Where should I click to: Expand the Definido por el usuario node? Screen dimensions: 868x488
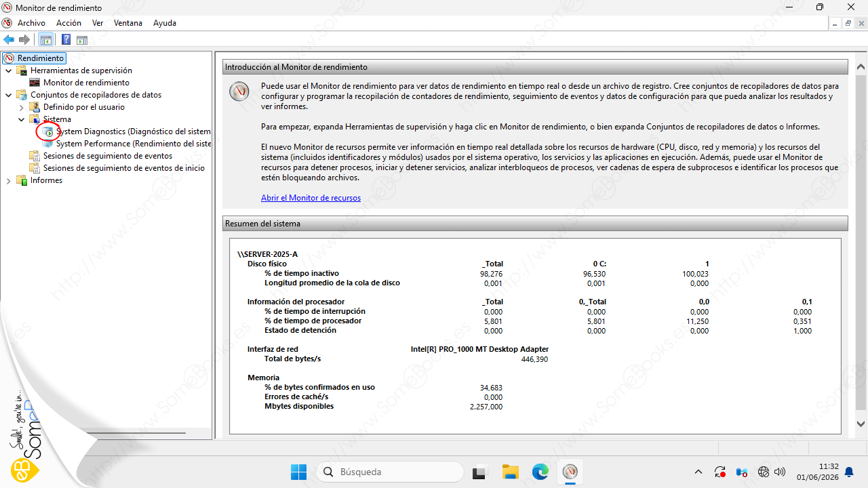[21, 107]
